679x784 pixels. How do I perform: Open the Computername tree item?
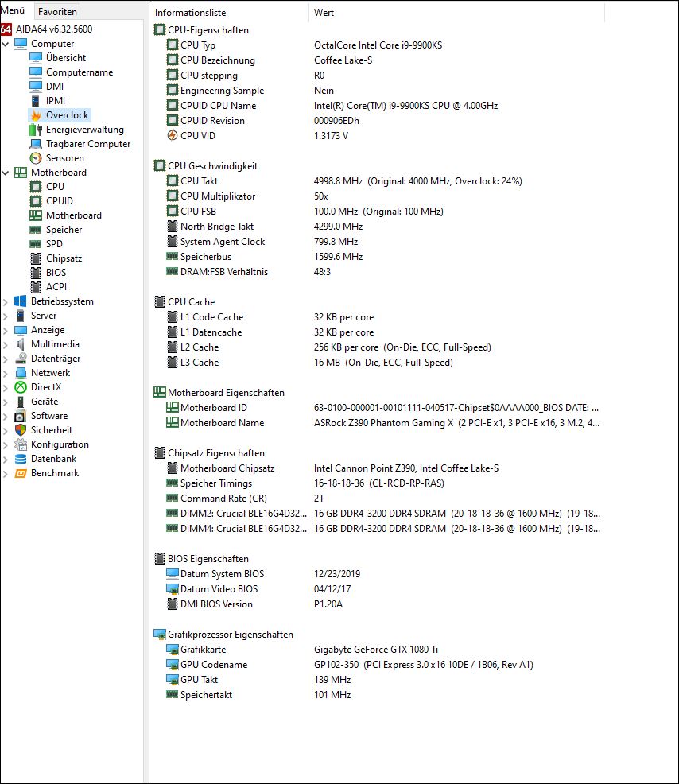pos(80,72)
